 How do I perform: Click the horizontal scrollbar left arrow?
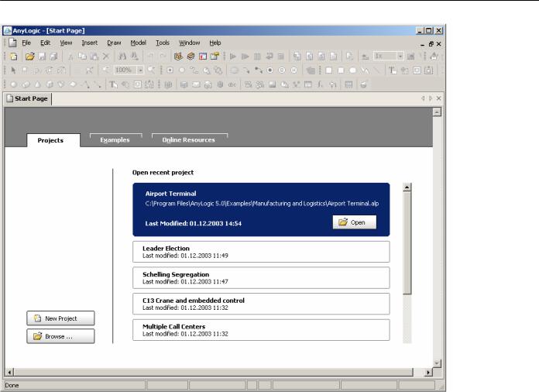pos(9,373)
